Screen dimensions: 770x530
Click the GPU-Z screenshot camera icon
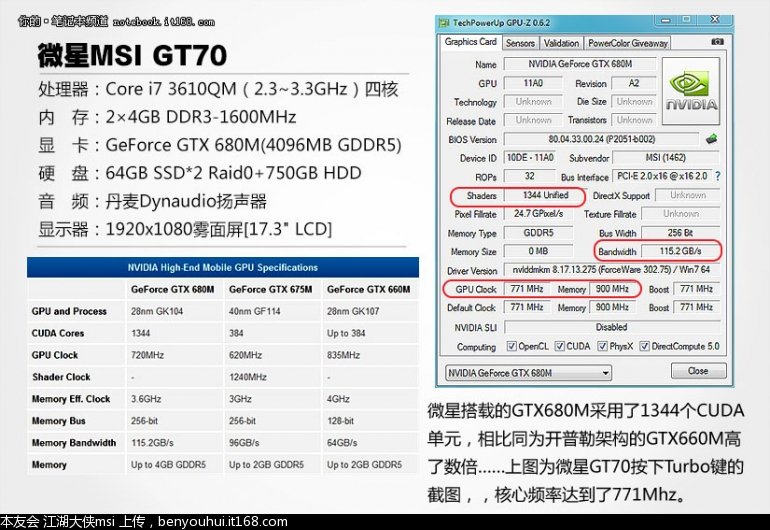pyautogui.click(x=717, y=42)
